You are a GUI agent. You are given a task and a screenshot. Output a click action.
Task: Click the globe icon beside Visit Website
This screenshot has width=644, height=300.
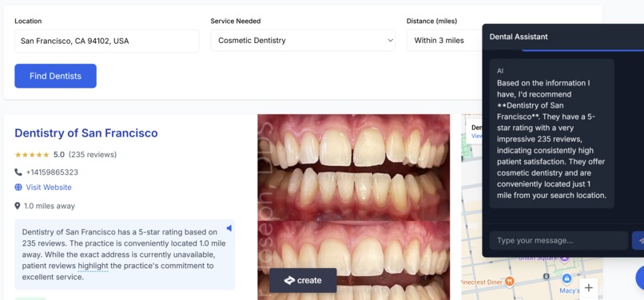pyautogui.click(x=18, y=187)
